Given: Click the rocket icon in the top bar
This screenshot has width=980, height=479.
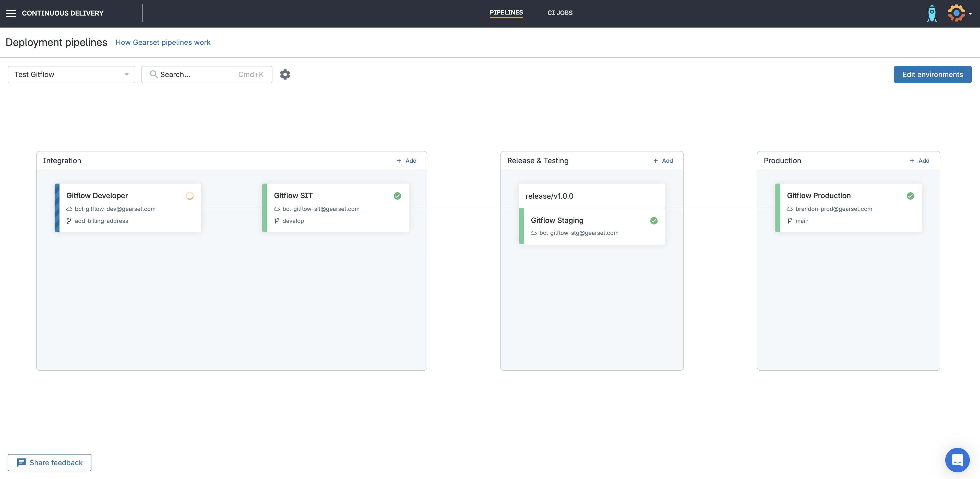Looking at the screenshot, I should coord(932,12).
